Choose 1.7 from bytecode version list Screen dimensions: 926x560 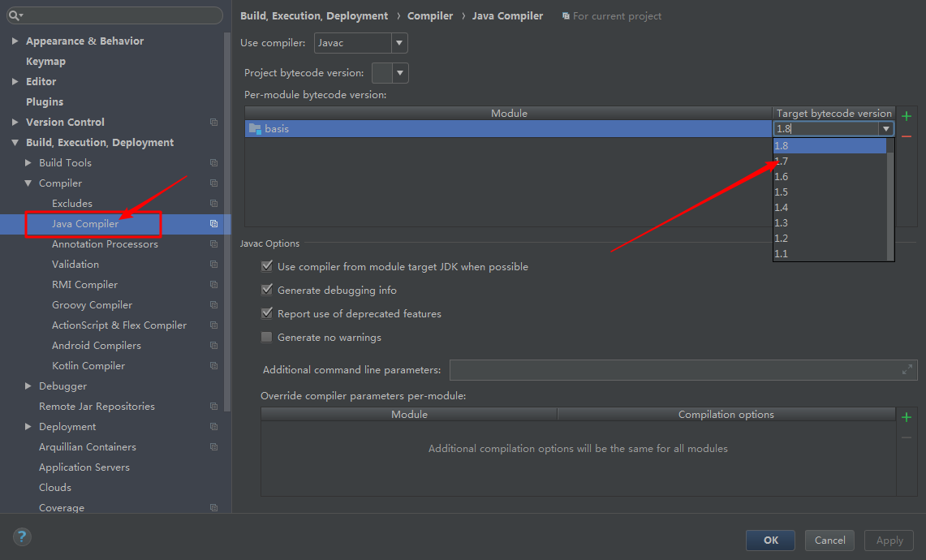829,162
